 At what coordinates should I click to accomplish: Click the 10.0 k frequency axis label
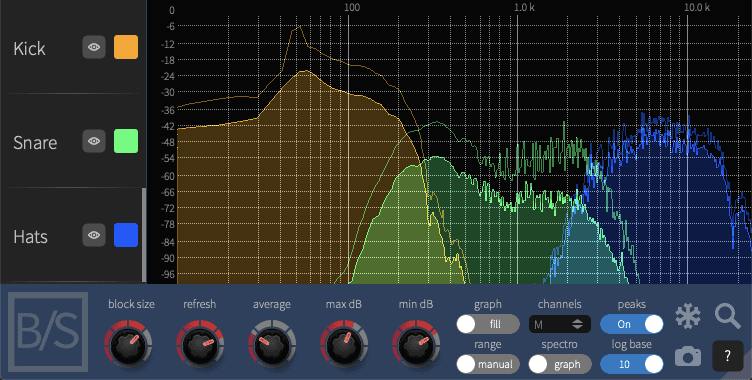tap(697, 7)
